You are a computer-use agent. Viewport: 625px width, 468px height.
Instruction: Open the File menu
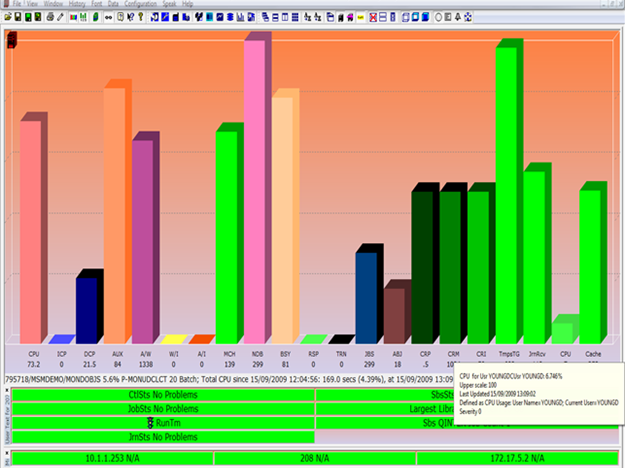click(x=16, y=4)
